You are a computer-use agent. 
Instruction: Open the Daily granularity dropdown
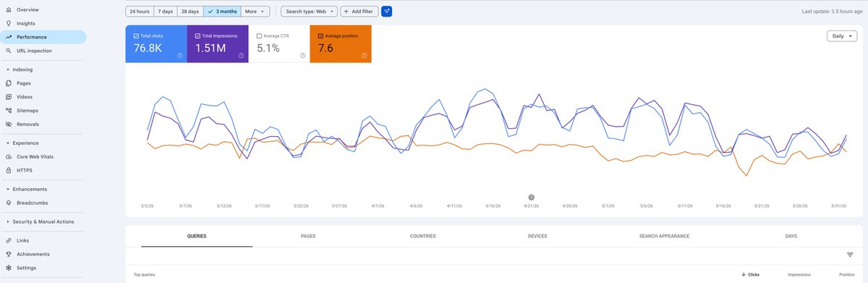(x=842, y=35)
